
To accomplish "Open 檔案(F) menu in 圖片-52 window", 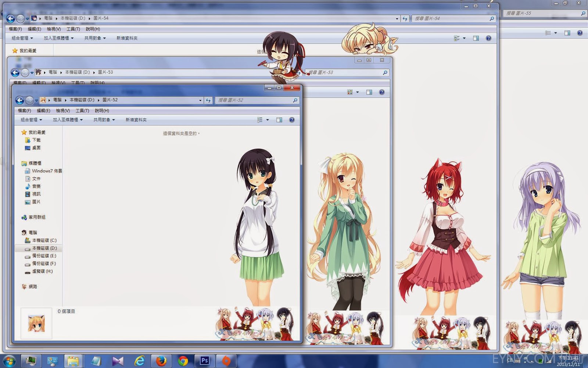I will [x=25, y=110].
